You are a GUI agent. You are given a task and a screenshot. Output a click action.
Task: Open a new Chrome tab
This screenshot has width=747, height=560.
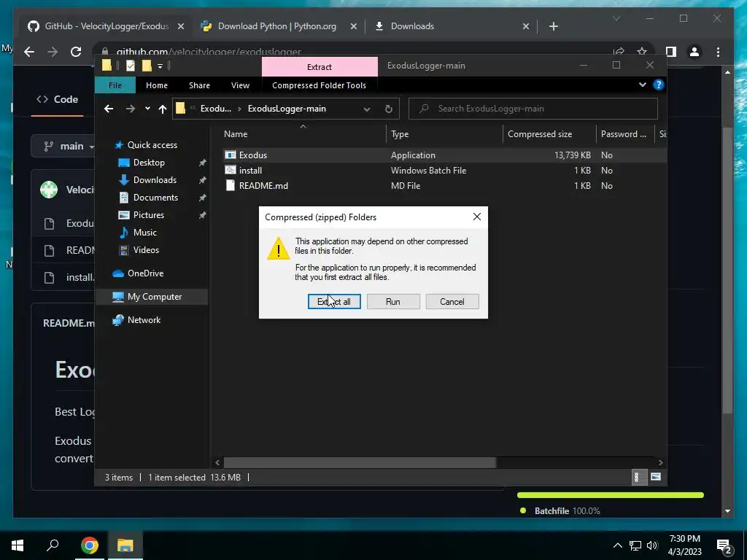coord(553,26)
